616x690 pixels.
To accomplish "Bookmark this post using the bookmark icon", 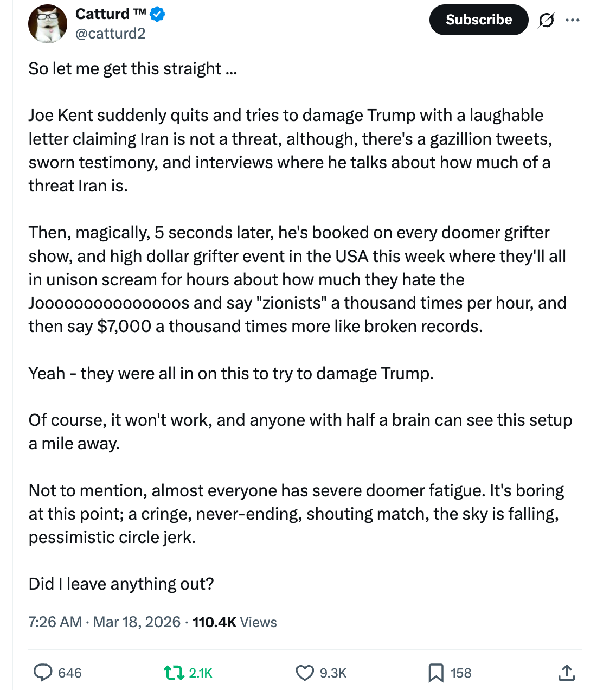I will [x=435, y=673].
